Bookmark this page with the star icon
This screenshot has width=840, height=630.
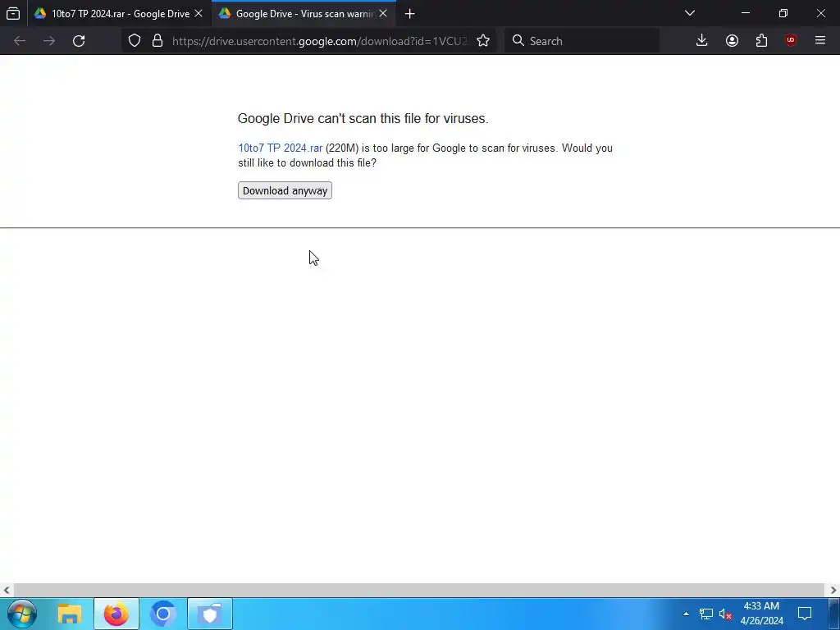tap(483, 41)
